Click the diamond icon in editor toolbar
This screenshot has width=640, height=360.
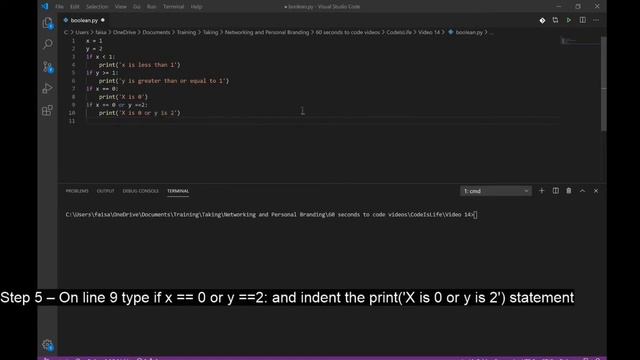(542, 20)
